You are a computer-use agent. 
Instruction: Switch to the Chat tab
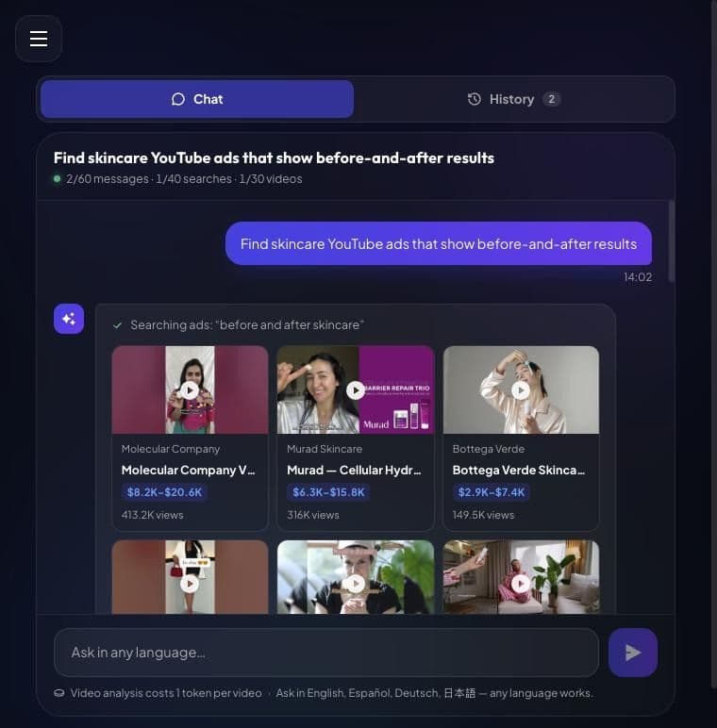(197, 99)
